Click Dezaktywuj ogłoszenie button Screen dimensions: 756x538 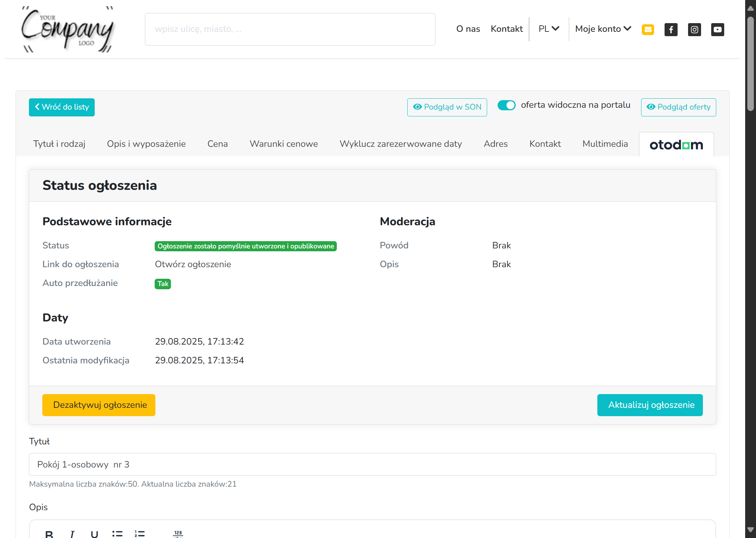pos(99,405)
